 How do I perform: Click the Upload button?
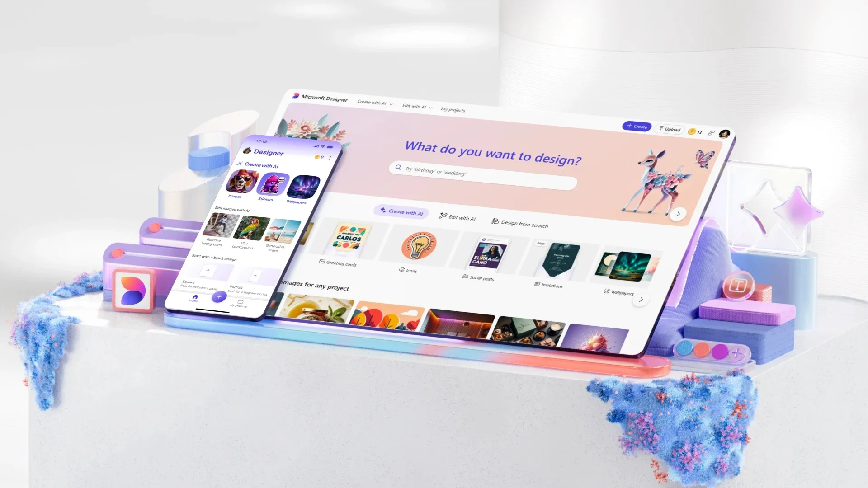(670, 127)
